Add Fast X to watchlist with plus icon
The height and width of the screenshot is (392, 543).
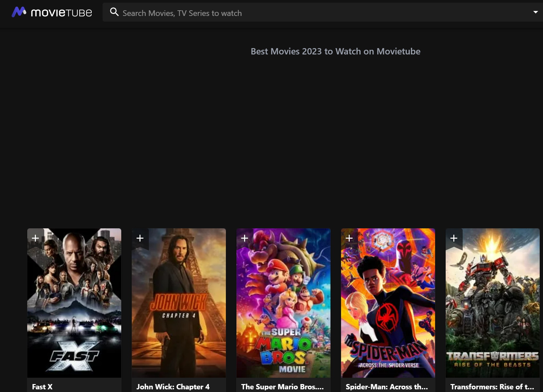coord(36,238)
